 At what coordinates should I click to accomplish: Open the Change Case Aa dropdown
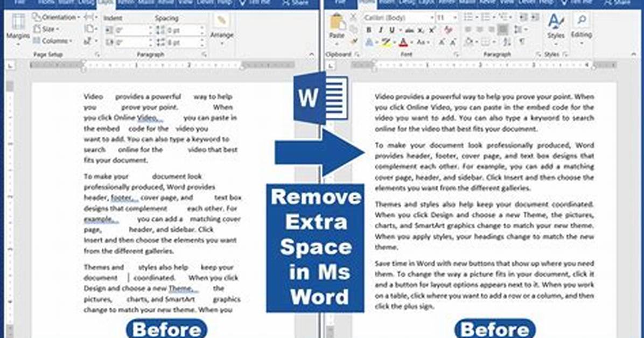tap(422, 43)
